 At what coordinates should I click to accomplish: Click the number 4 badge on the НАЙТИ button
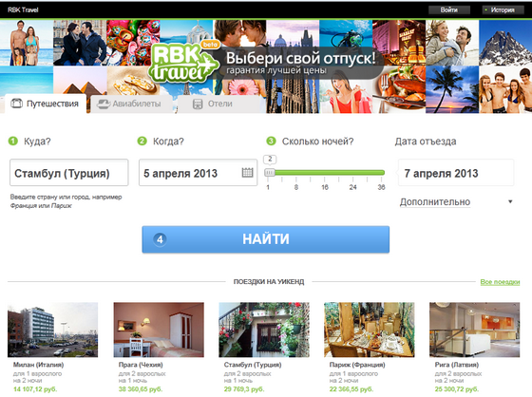coord(160,239)
